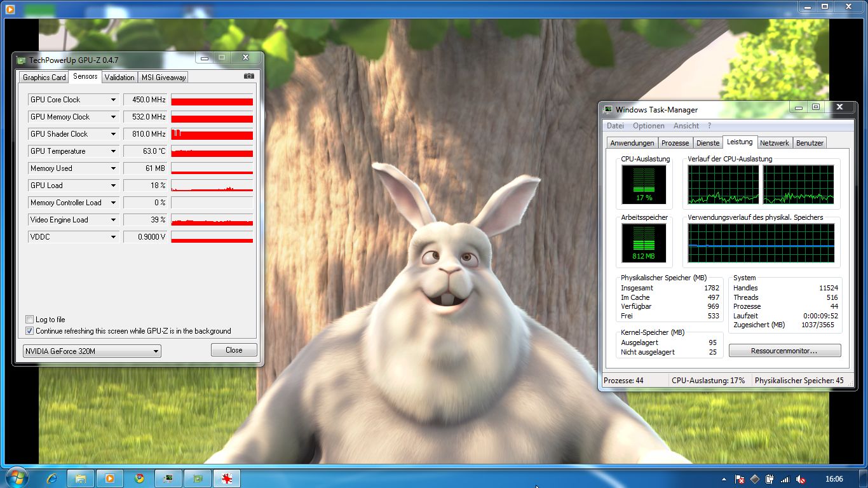
Task: Click the 0.9000 V VDDC value
Action: [145, 237]
